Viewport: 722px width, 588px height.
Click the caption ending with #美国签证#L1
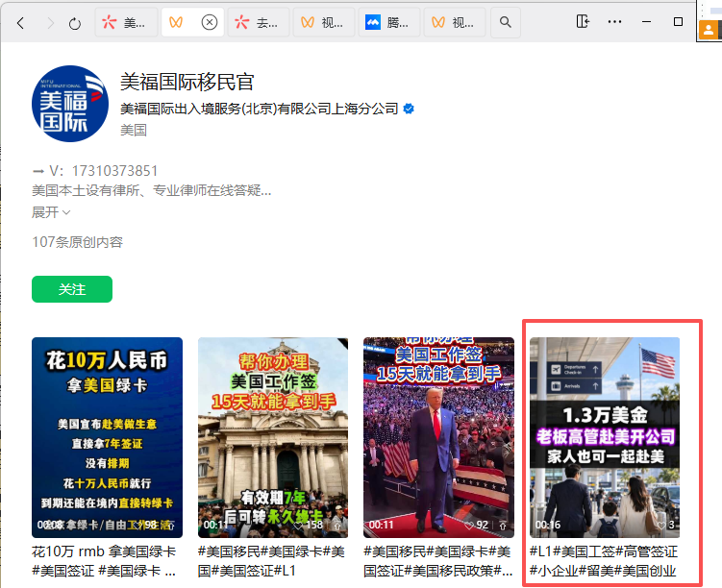click(x=272, y=561)
